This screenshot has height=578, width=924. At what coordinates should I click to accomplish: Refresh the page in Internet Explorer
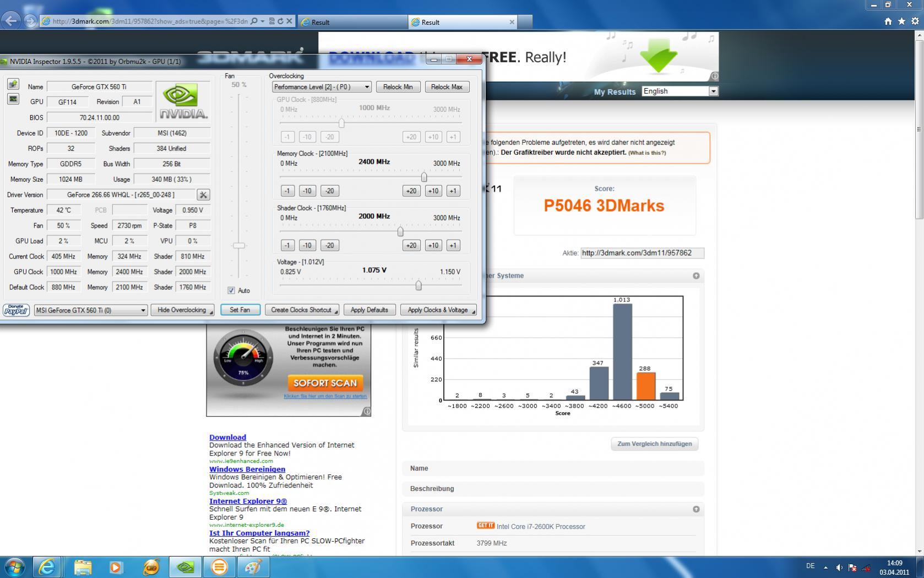click(x=280, y=21)
